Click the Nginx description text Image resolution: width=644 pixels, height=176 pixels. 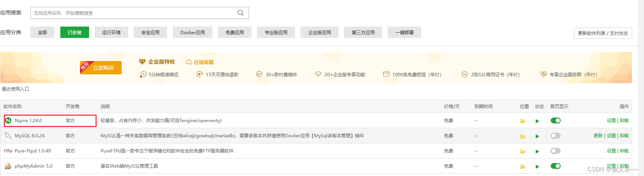pos(161,121)
